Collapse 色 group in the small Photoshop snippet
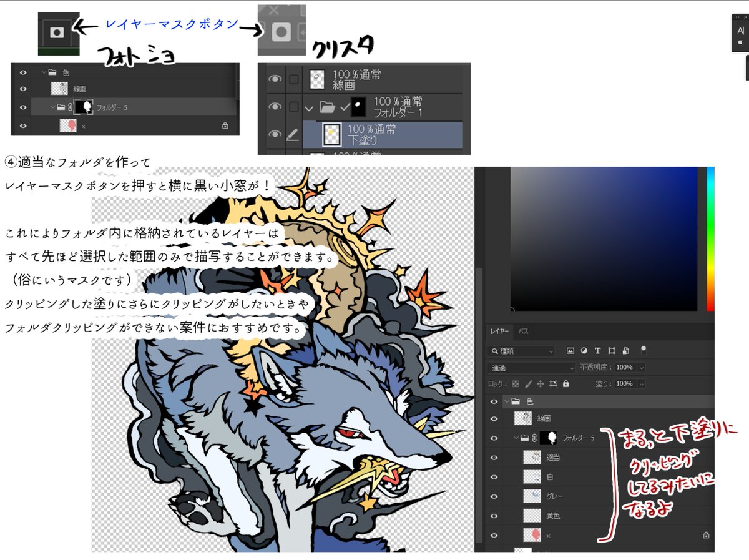The height and width of the screenshot is (560, 749). [x=43, y=72]
